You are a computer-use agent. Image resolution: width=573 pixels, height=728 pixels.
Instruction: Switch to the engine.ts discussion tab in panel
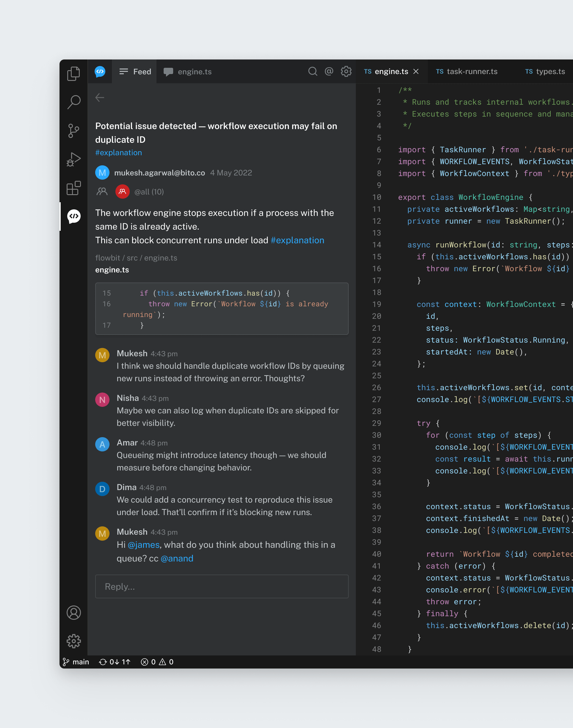(187, 71)
